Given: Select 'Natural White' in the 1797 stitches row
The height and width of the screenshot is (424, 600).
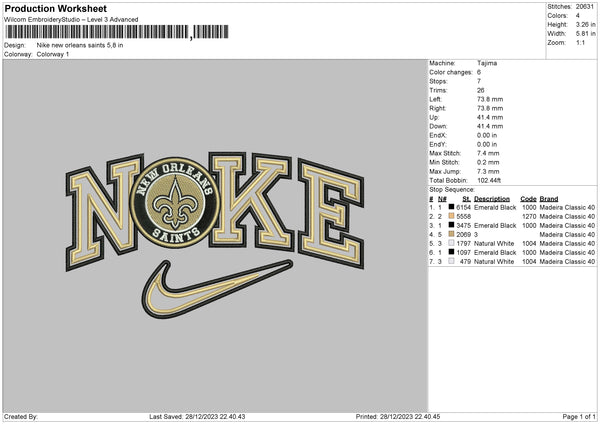Looking at the screenshot, I should click(x=494, y=243).
